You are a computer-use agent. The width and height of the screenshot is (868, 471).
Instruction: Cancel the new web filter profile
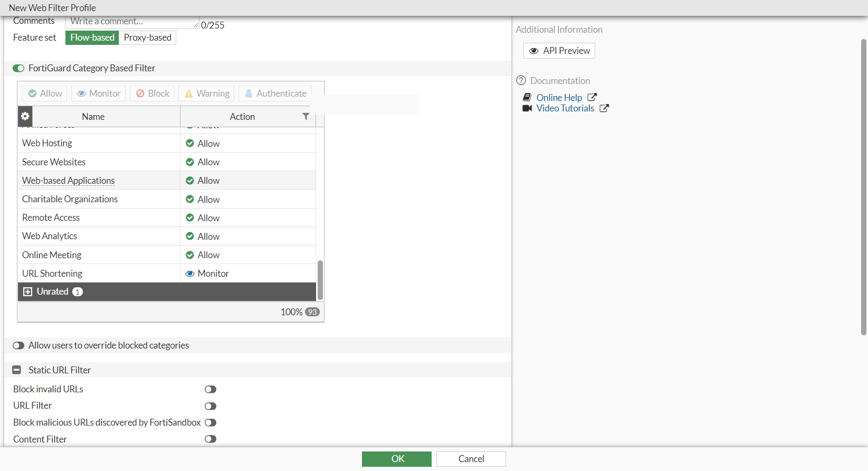pyautogui.click(x=471, y=459)
